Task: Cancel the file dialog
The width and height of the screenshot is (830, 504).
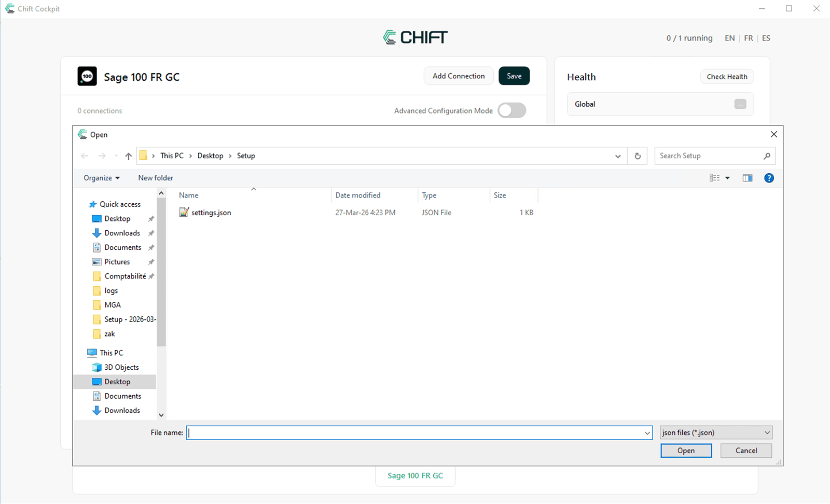Action: click(746, 451)
